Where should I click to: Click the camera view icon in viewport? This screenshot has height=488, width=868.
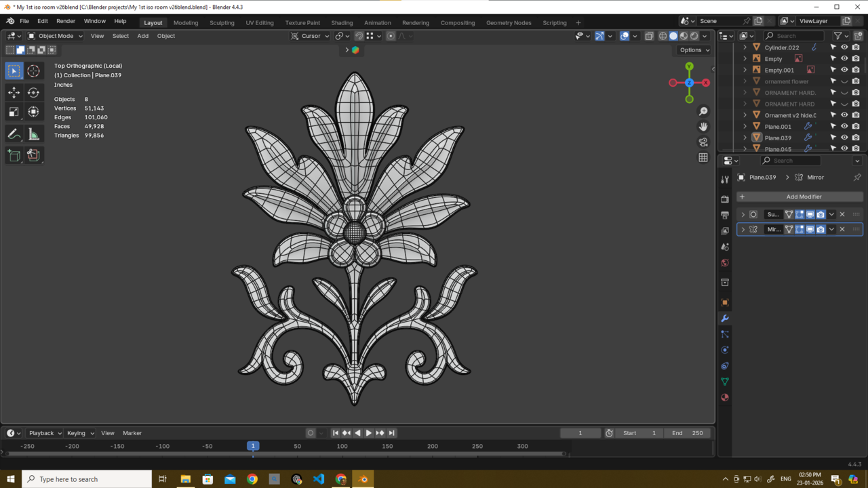[703, 142]
